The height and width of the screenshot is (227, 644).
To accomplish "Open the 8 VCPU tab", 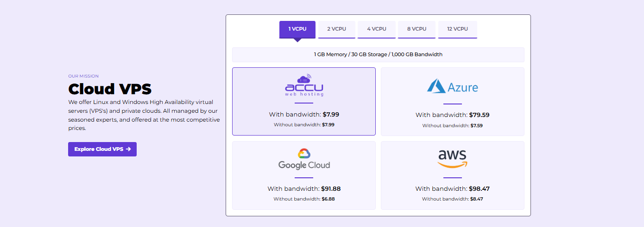I will point(417,29).
